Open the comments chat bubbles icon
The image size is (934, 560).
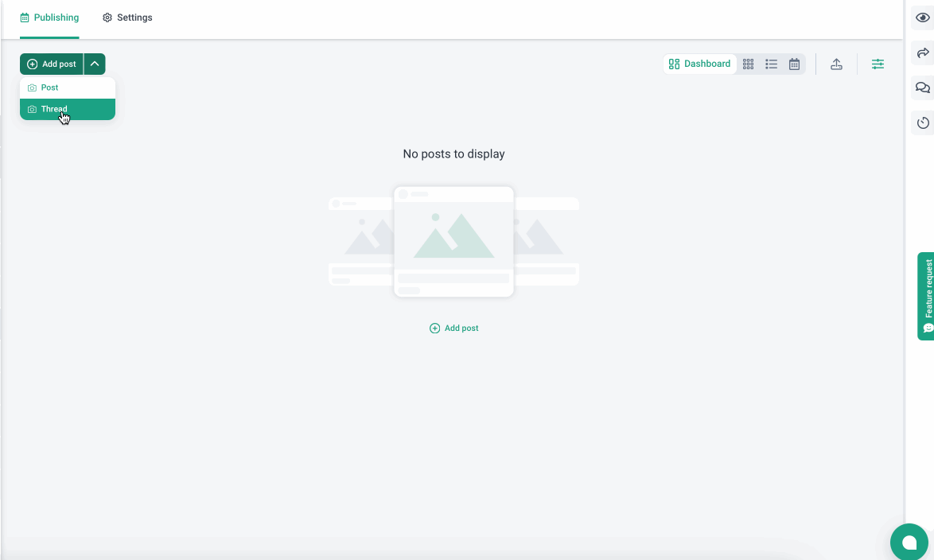coord(922,88)
